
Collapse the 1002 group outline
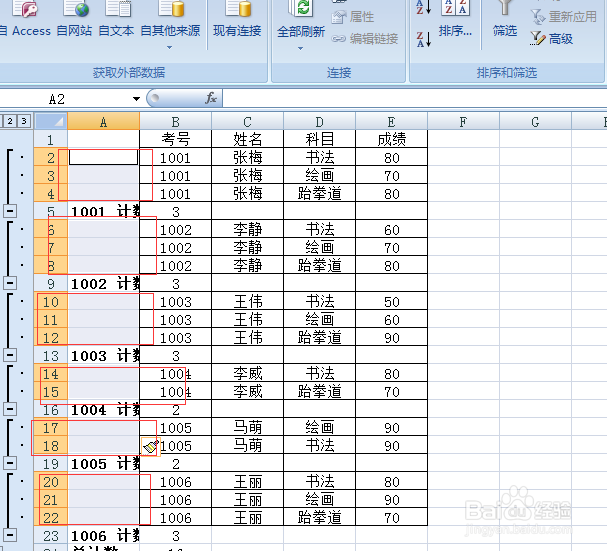tap(10, 283)
